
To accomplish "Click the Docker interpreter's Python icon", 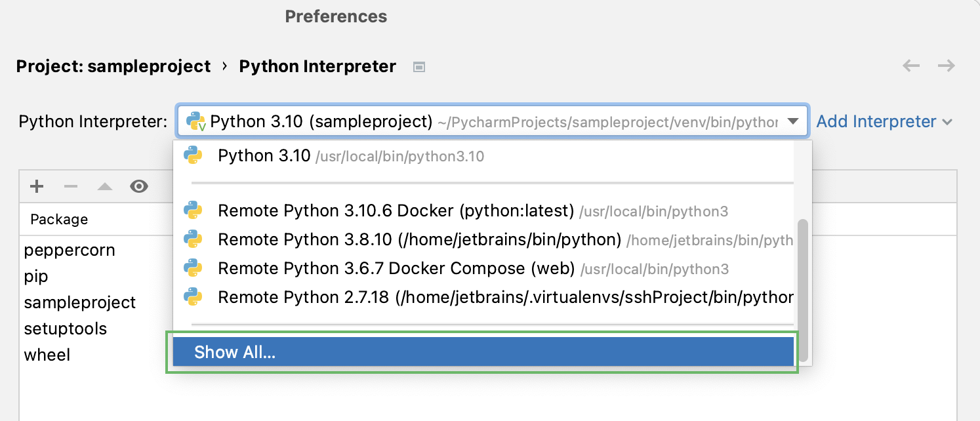I will click(195, 210).
